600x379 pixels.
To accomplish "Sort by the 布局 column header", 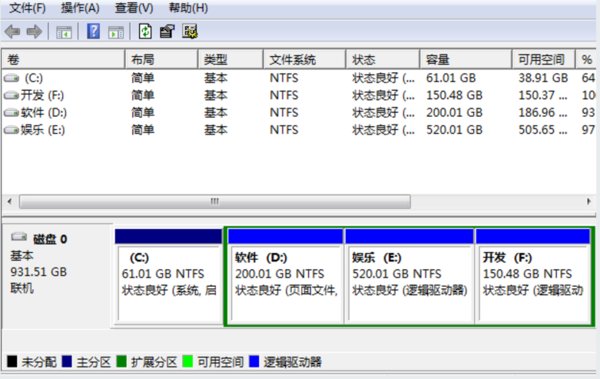I will click(x=161, y=59).
